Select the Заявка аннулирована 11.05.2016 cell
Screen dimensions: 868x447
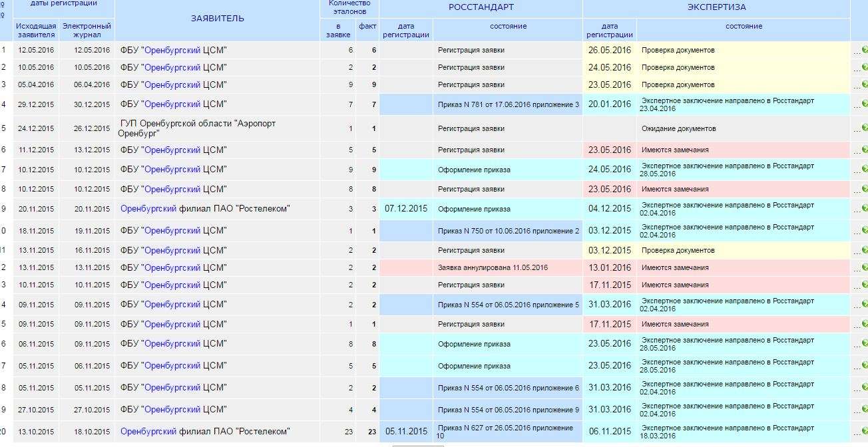[493, 268]
